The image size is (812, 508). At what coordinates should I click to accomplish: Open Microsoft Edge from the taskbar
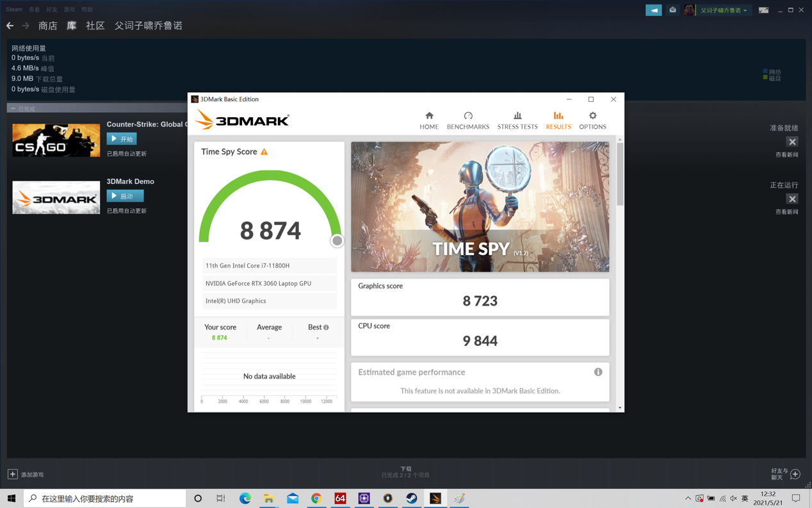coord(245,498)
